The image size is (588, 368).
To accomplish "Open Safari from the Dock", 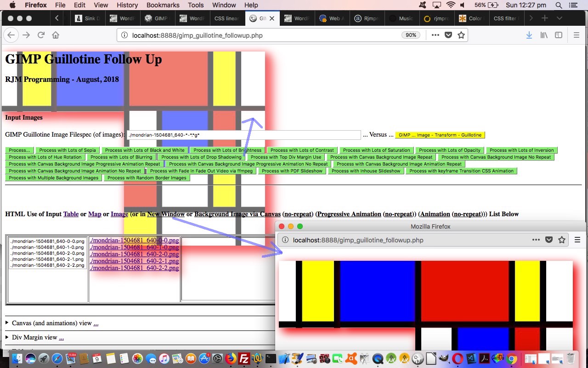I will [57, 358].
